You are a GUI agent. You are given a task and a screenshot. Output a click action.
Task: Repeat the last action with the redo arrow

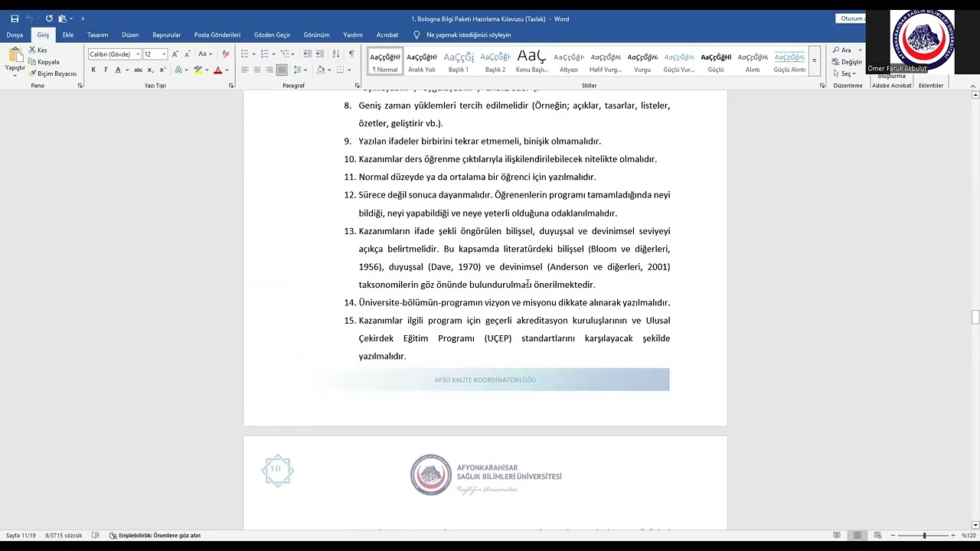pyautogui.click(x=49, y=18)
